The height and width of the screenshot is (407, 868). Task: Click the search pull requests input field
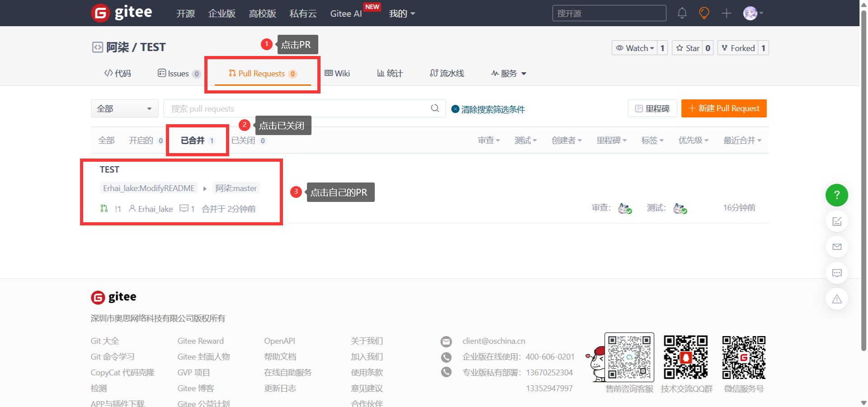click(298, 108)
